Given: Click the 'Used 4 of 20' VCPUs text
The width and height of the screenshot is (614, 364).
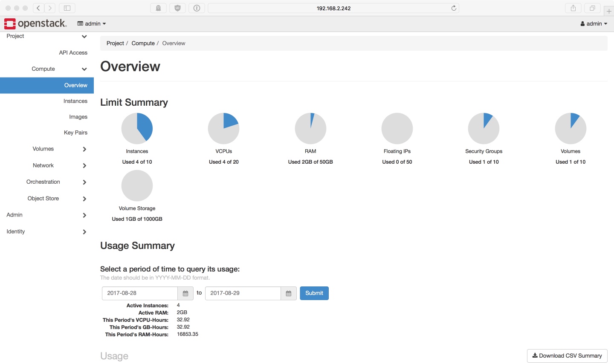Looking at the screenshot, I should point(223,162).
